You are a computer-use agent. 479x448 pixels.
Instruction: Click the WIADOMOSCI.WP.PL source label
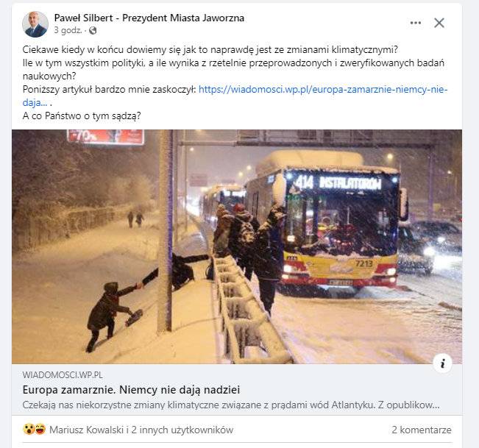[x=63, y=375]
